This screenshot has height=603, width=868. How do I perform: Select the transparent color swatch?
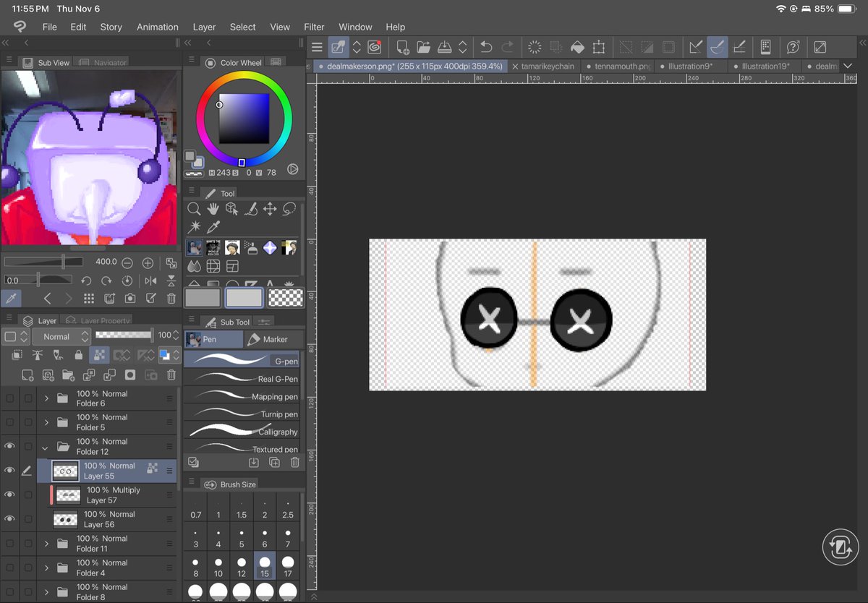pos(286,297)
